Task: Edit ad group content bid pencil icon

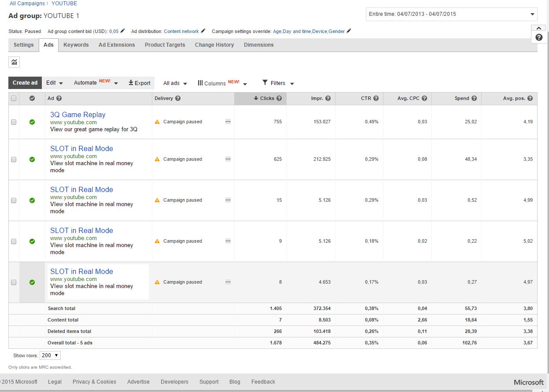Action: coord(123,31)
